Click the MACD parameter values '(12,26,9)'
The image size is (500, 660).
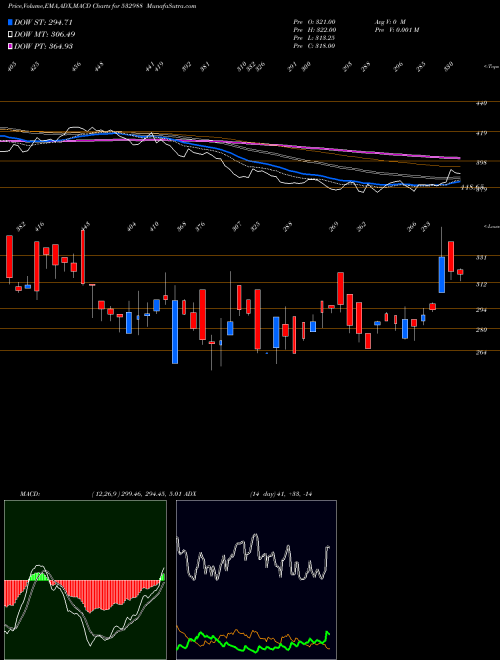pos(106,494)
